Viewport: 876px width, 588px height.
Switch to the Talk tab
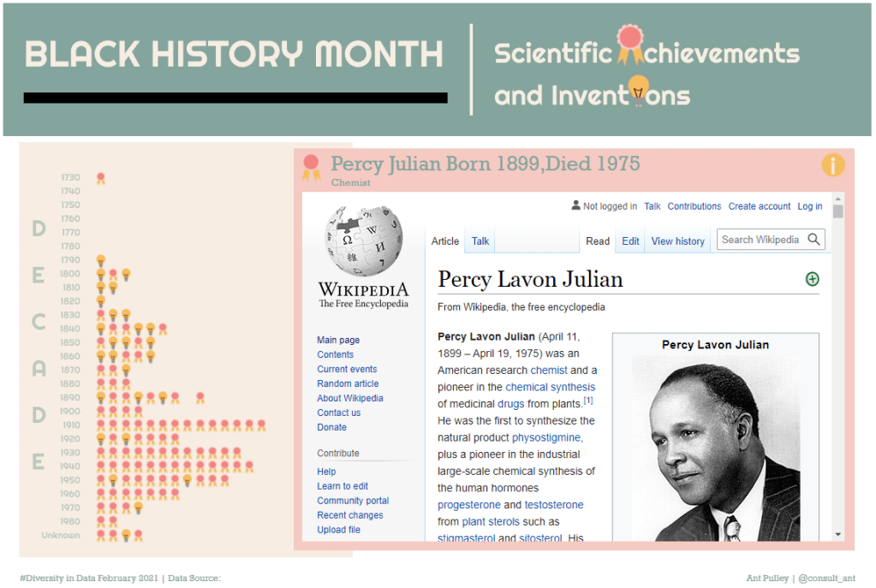[x=480, y=241]
